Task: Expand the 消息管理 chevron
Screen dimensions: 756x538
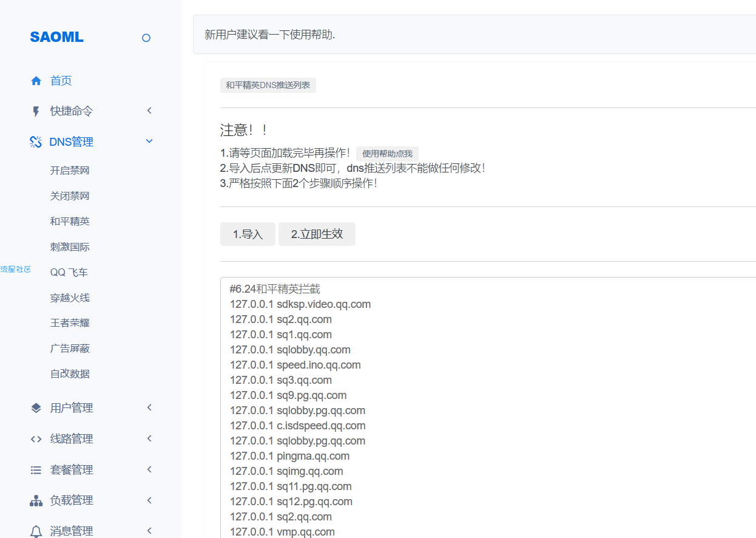Action: pos(149,531)
